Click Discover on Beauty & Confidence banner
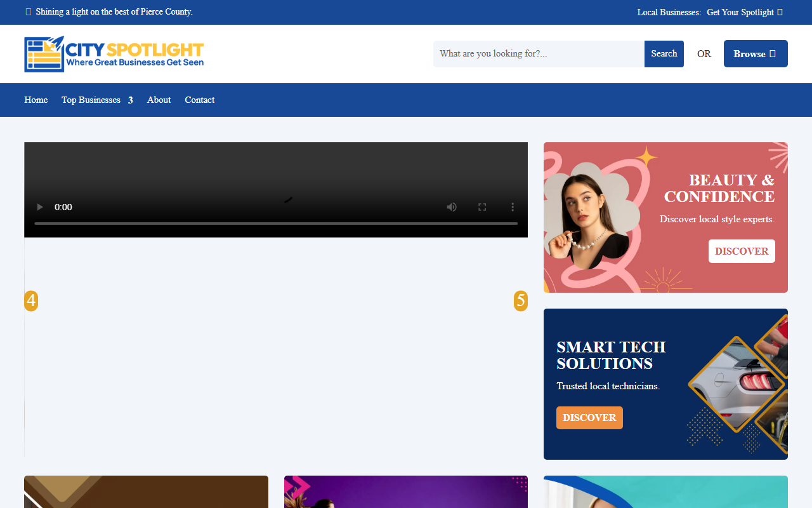Screen dimensions: 812x508 click(x=742, y=251)
